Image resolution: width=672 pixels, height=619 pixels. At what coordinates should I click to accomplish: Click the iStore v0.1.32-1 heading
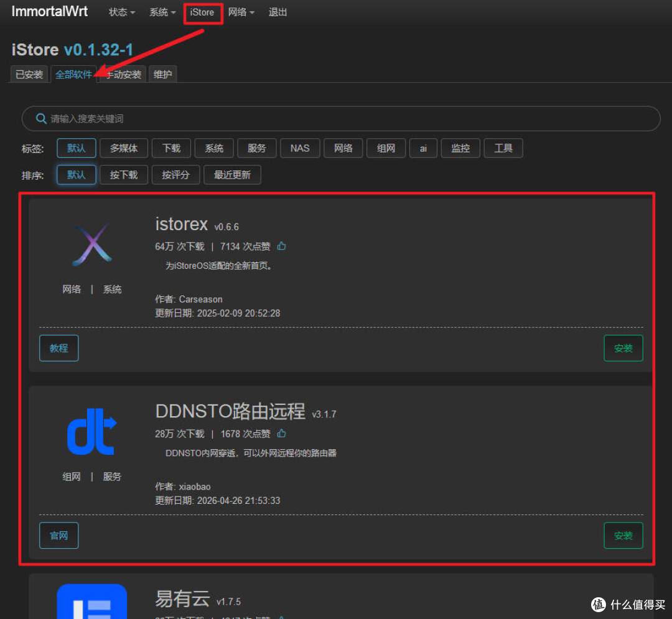pos(72,50)
